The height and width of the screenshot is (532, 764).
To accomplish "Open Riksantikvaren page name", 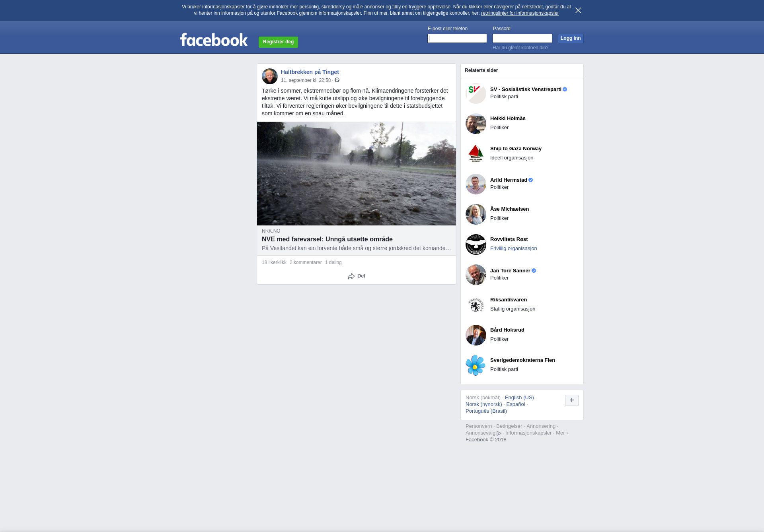I will (x=509, y=300).
